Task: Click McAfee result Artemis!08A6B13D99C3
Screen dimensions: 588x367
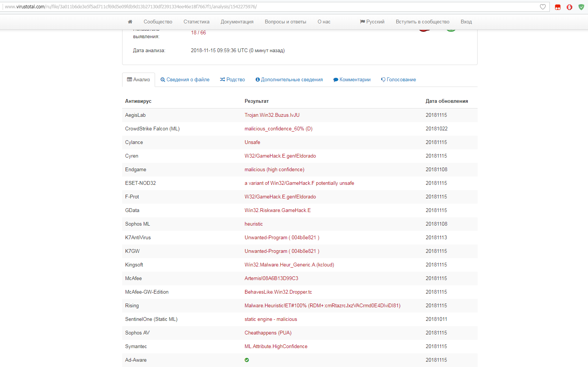Action: 272,279
